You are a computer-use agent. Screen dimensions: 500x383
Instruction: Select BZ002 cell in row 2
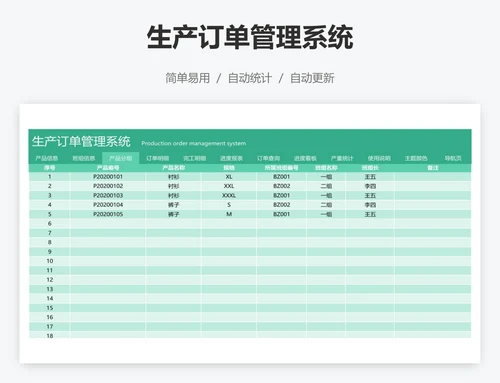pyautogui.click(x=282, y=186)
